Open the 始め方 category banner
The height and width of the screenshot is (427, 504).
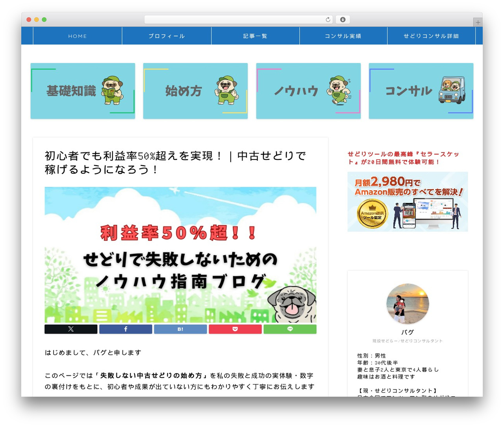tap(195, 91)
